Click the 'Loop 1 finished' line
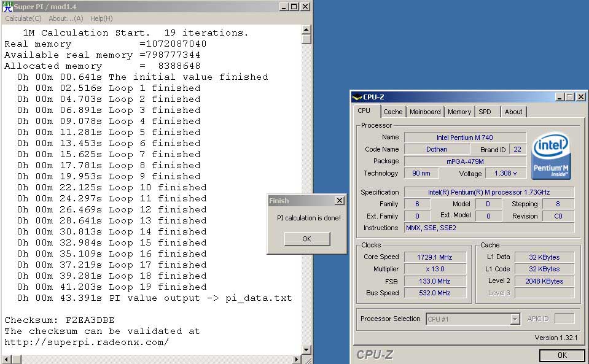The height and width of the screenshot is (364, 589). (x=109, y=88)
